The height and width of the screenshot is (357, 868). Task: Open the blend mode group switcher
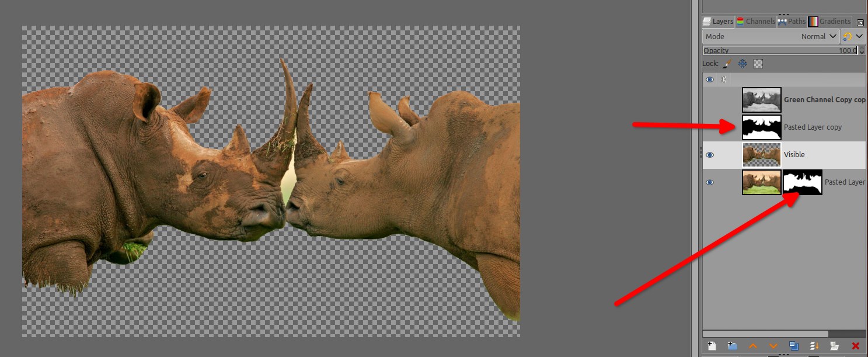click(853, 36)
